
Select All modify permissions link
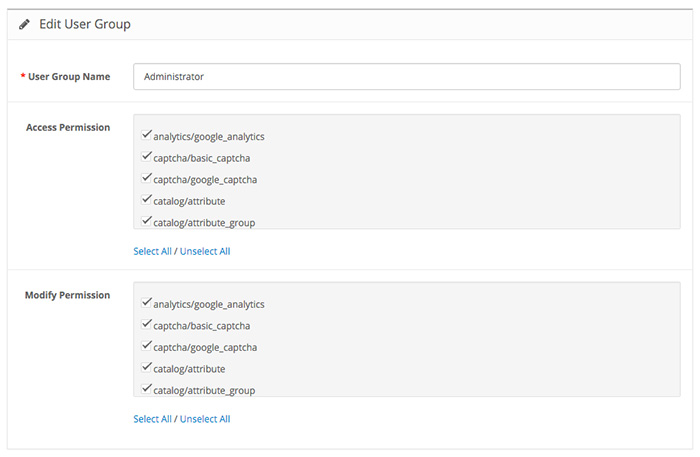(152, 419)
